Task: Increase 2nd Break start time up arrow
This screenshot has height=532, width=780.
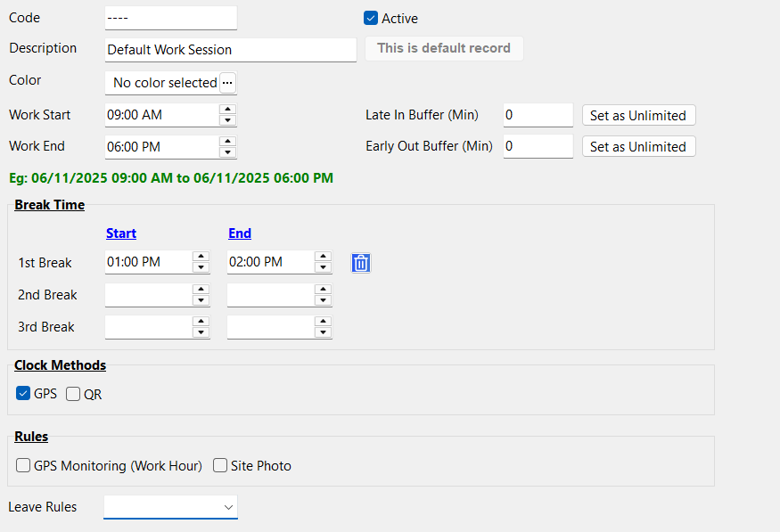Action: click(201, 290)
